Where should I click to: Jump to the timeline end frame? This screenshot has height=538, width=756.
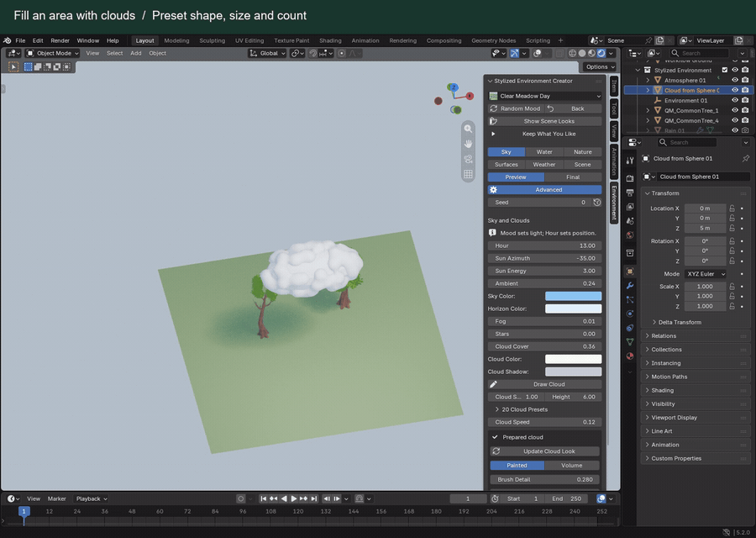click(x=314, y=498)
